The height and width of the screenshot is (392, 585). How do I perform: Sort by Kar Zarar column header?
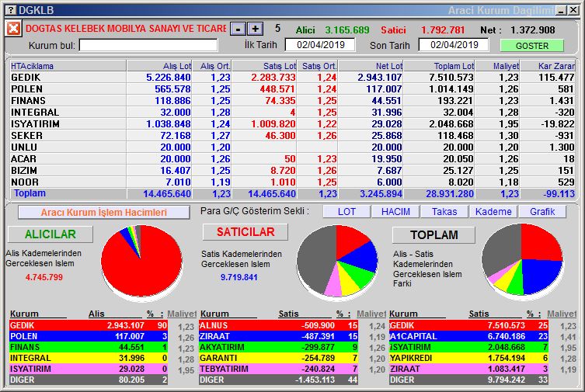pyautogui.click(x=548, y=66)
